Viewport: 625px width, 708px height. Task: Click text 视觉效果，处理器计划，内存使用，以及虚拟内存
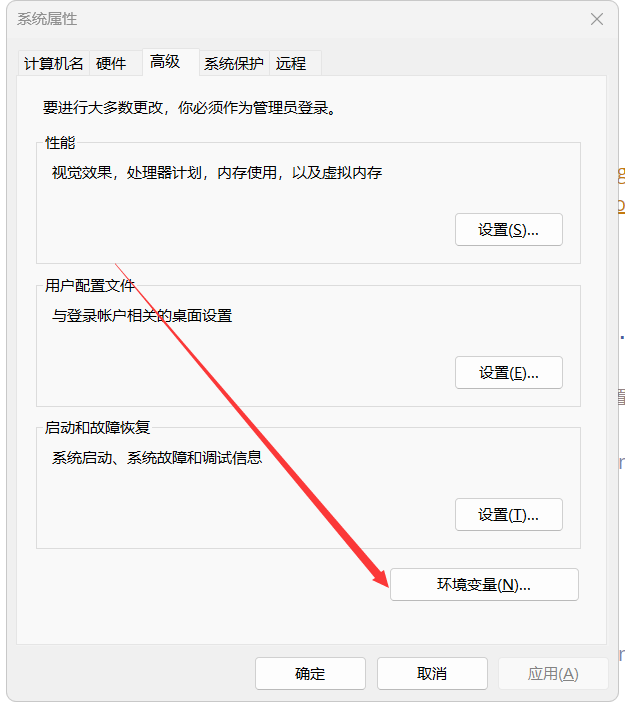(x=217, y=172)
